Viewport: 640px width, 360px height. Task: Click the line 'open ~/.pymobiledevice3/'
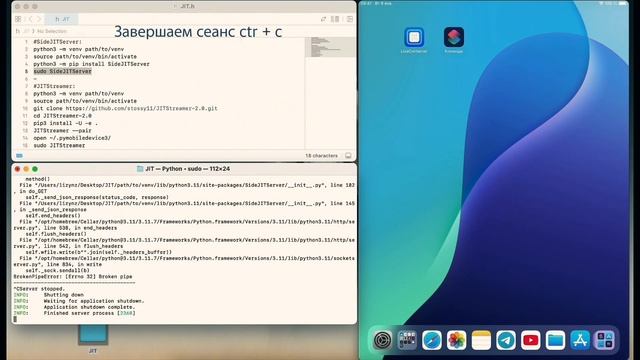pos(72,138)
